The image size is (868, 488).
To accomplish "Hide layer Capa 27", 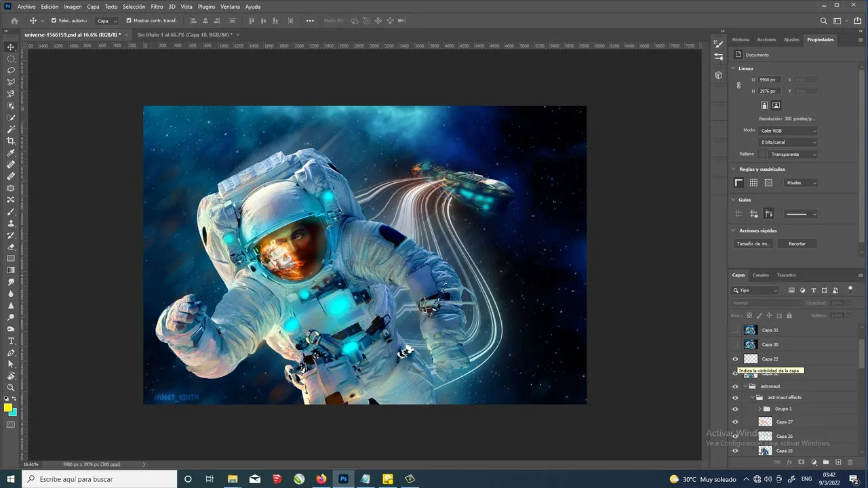I will tap(735, 422).
